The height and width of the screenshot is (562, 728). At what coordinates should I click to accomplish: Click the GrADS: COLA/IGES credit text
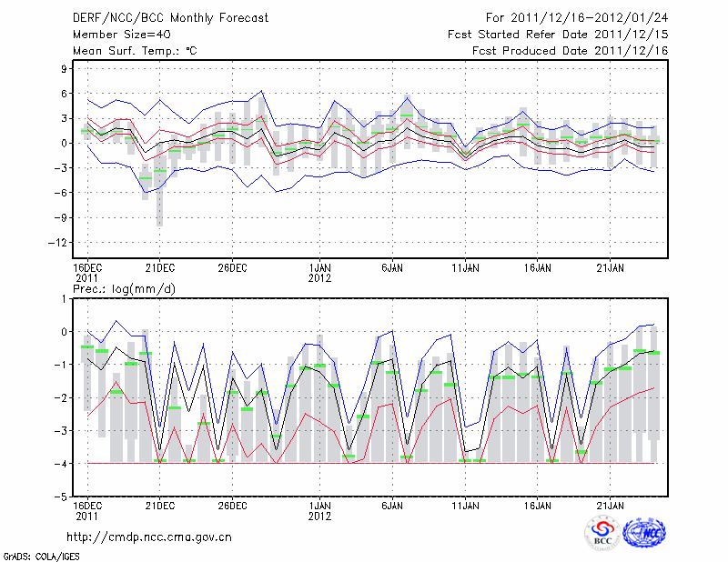point(35,555)
